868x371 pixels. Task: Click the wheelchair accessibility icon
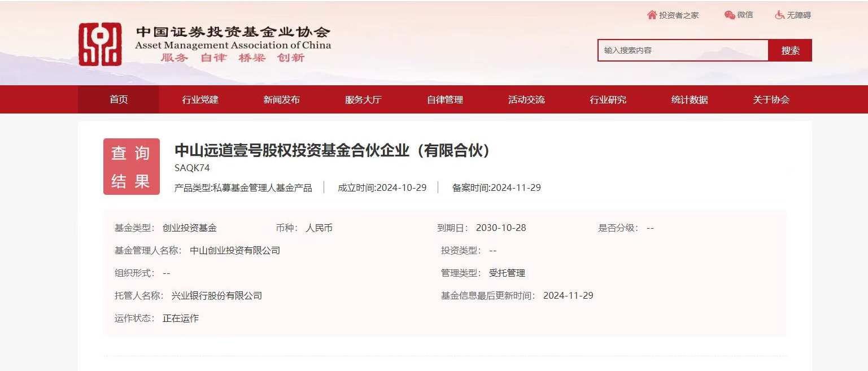(780, 15)
